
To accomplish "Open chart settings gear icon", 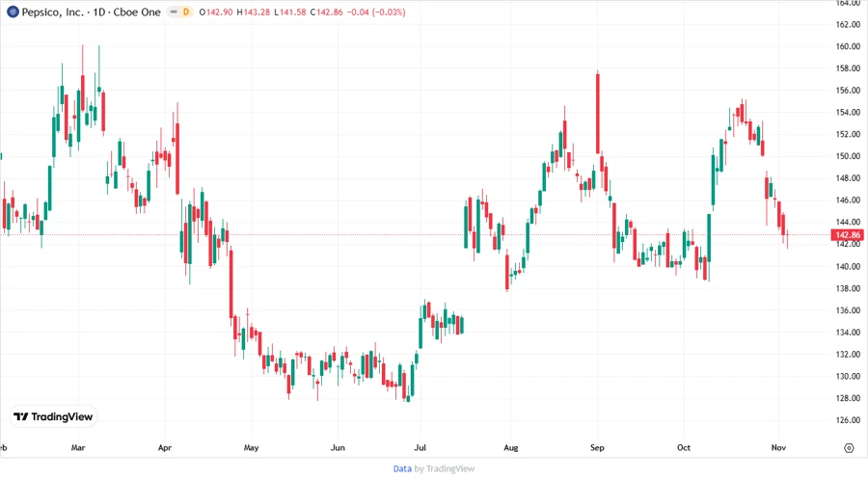I will click(849, 448).
